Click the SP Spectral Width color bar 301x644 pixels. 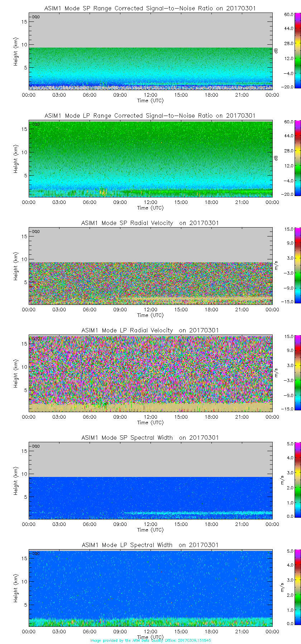[288, 480]
